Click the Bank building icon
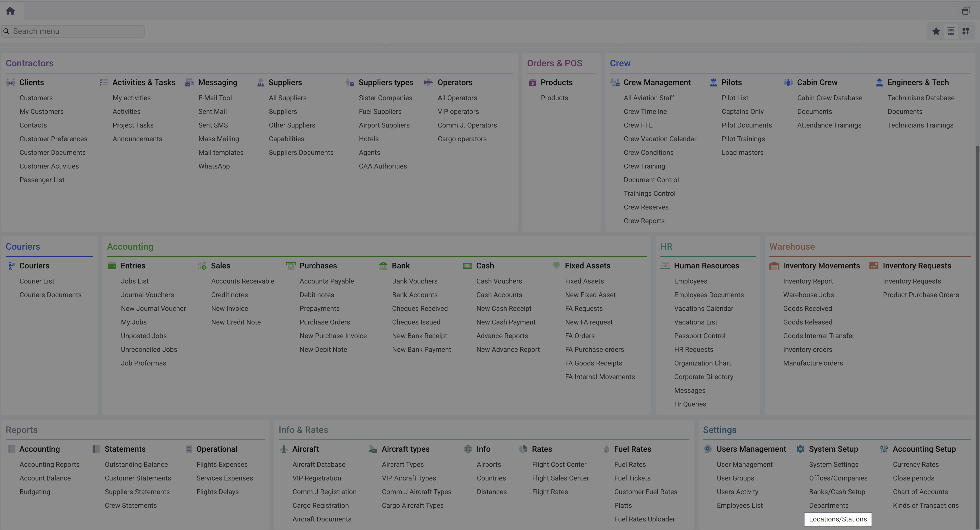 383,266
